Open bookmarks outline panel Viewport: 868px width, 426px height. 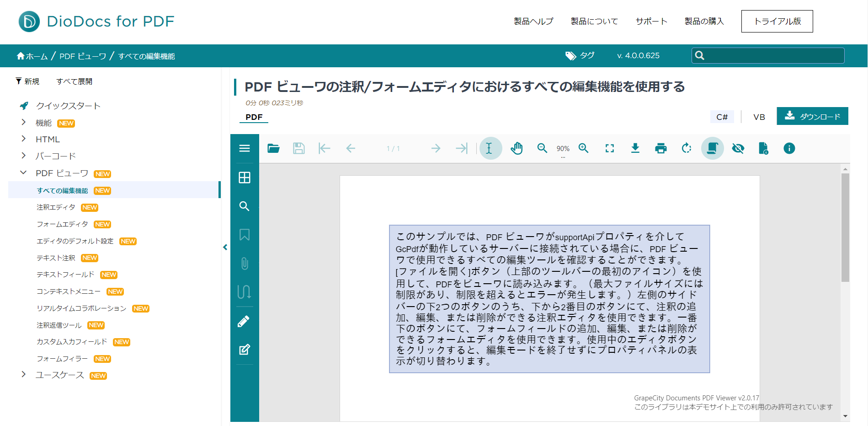coord(245,235)
